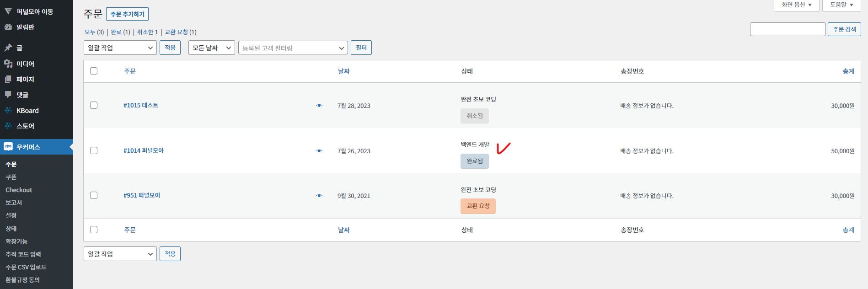Click the 필터 button
Image resolution: width=868 pixels, height=289 pixels.
pos(361,48)
